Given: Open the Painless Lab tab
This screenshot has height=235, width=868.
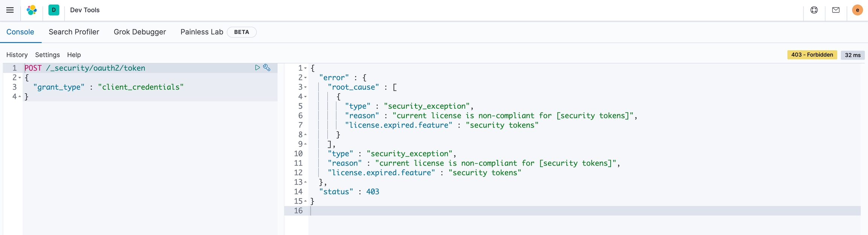Looking at the screenshot, I should (x=202, y=32).
